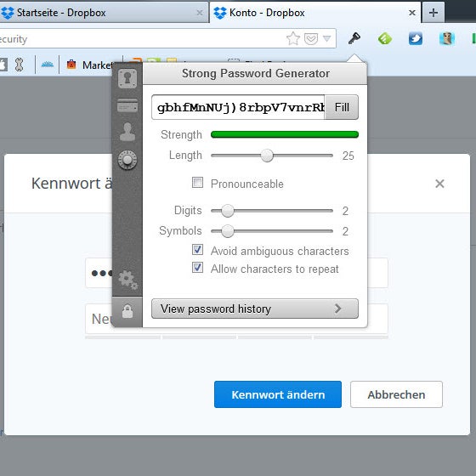This screenshot has width=476, height=476.
Task: Adjust the Digits slider handle
Action: point(228,211)
